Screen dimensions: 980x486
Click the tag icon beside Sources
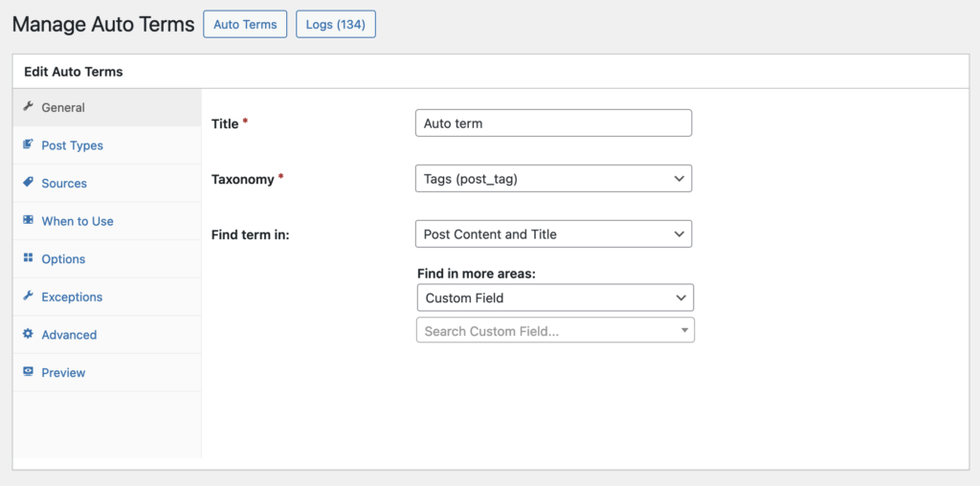click(28, 183)
